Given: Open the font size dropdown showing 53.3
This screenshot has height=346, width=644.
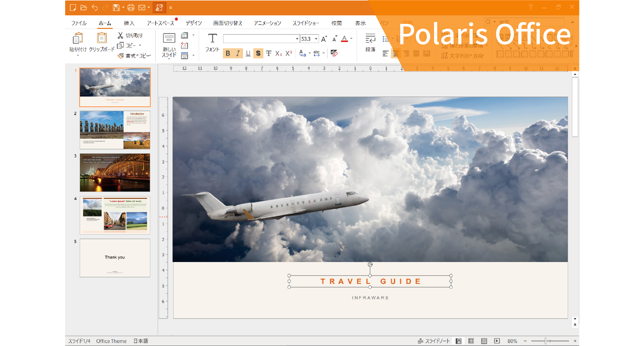Looking at the screenshot, I should (x=316, y=39).
